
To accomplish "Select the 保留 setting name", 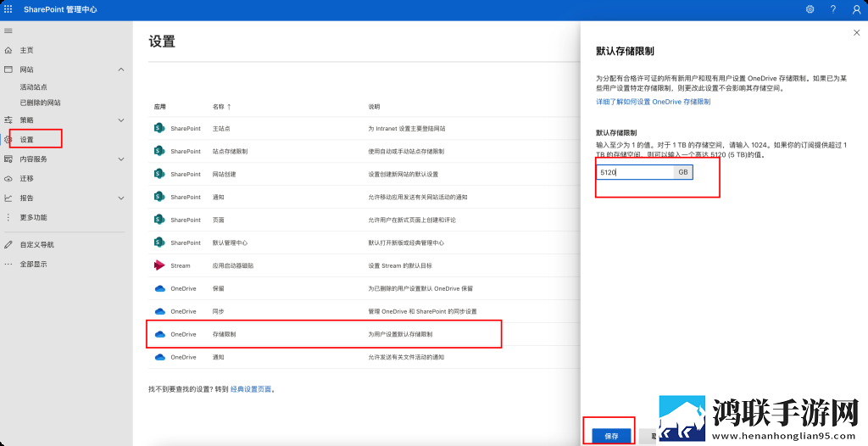I will coord(218,288).
